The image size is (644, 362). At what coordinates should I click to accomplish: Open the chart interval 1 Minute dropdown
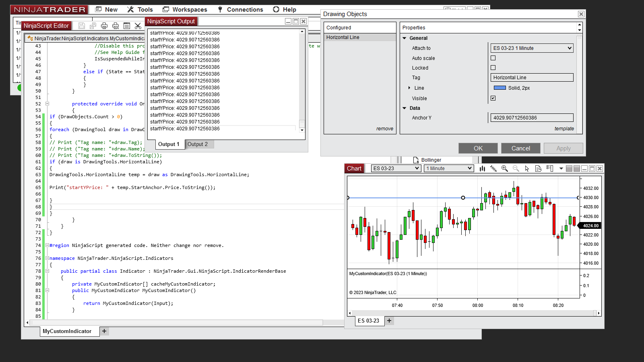pos(449,169)
